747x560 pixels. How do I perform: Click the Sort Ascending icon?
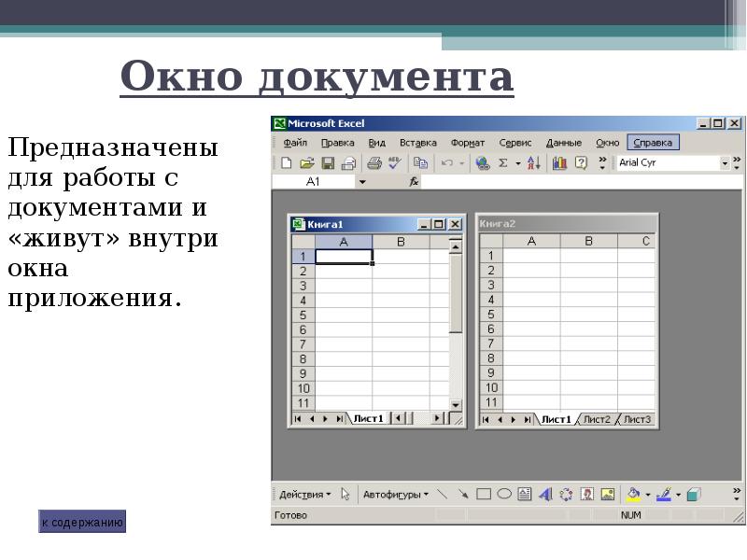coord(533,162)
